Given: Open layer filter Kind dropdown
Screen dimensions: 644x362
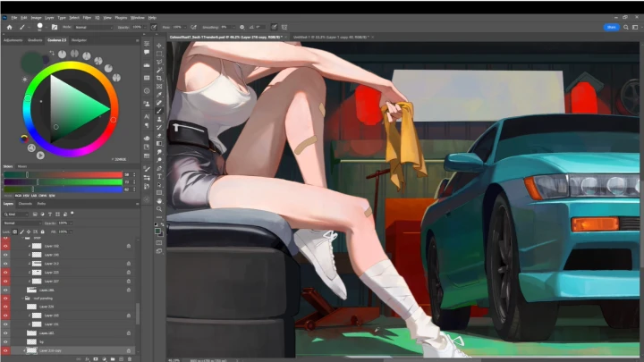Looking at the screenshot, I should pos(15,215).
